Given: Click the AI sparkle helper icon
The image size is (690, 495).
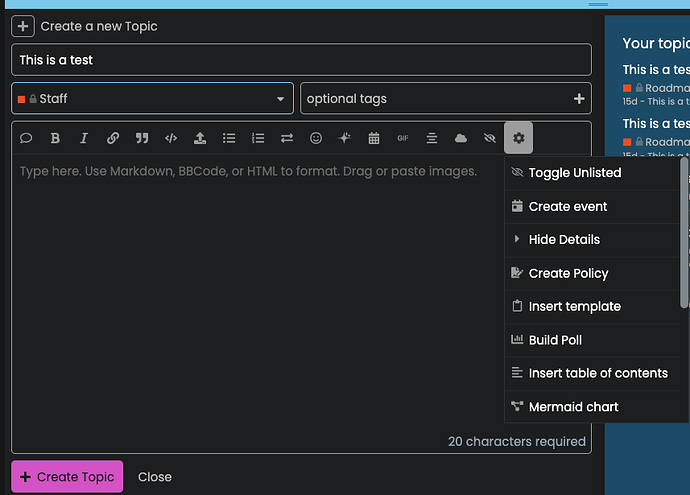Looking at the screenshot, I should tap(345, 138).
